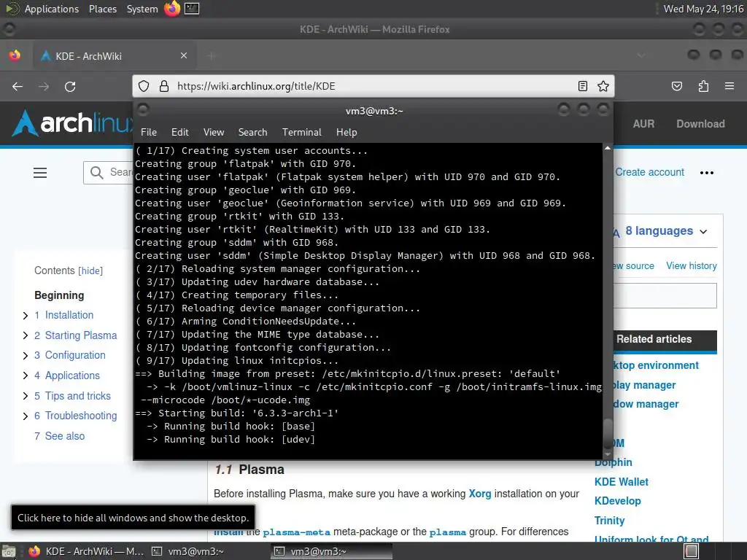Screen dimensions: 747x560
Task: Expand Starting Plasma section in contents
Action: (x=26, y=335)
